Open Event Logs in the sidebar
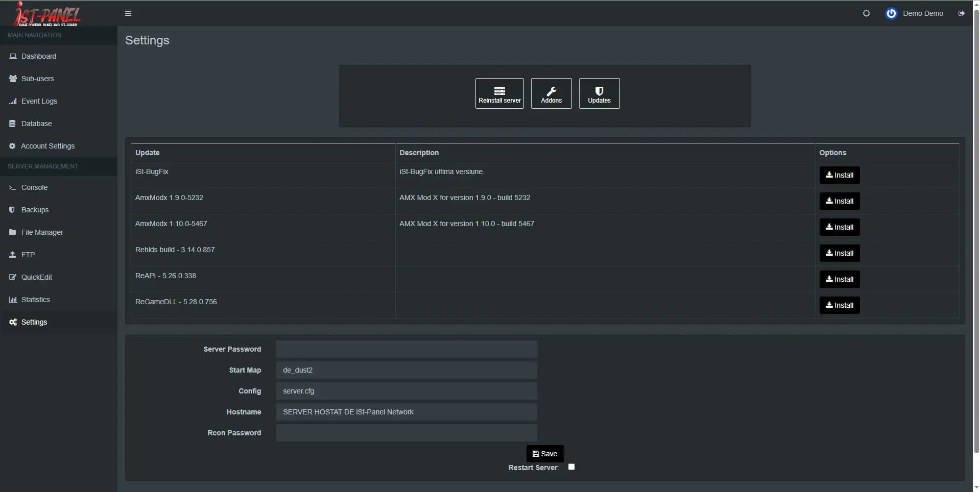980x492 pixels. point(59,101)
